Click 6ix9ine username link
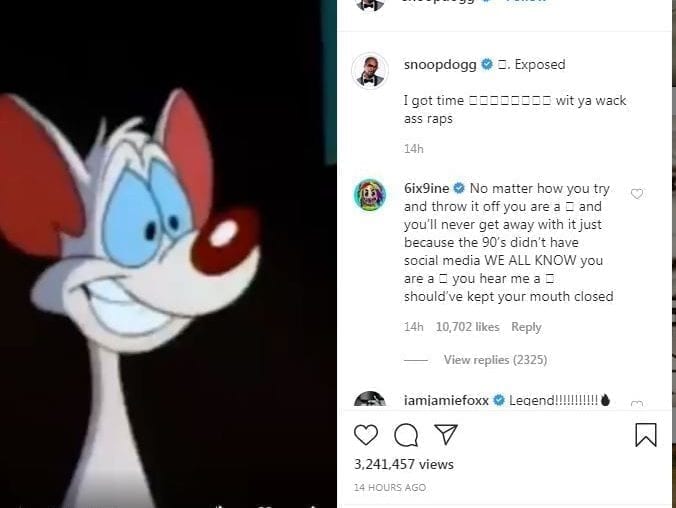This screenshot has width=676, height=508. coord(426,188)
